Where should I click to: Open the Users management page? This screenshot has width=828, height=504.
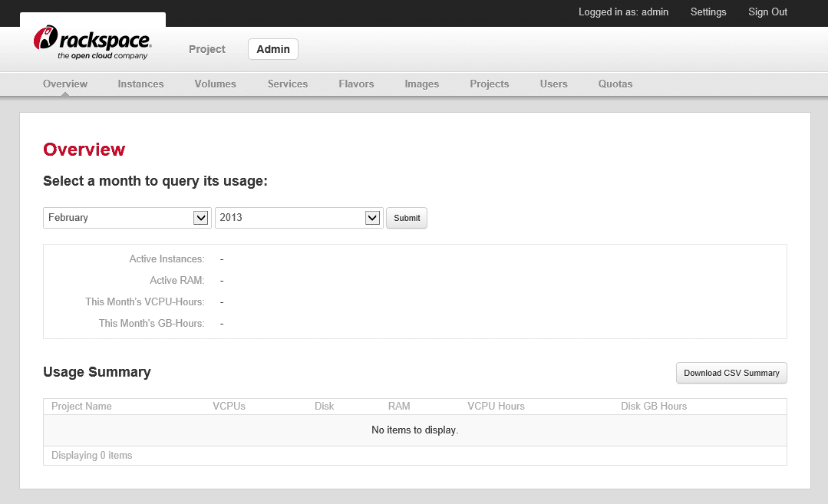tap(554, 84)
